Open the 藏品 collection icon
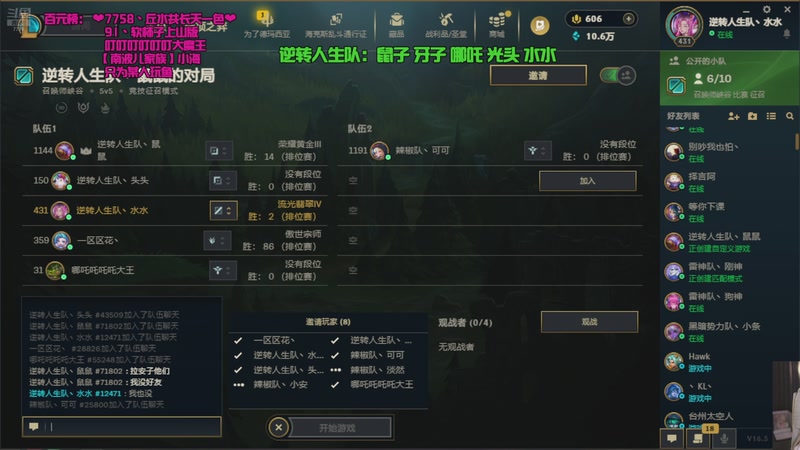This screenshot has height=450, width=800. click(396, 24)
